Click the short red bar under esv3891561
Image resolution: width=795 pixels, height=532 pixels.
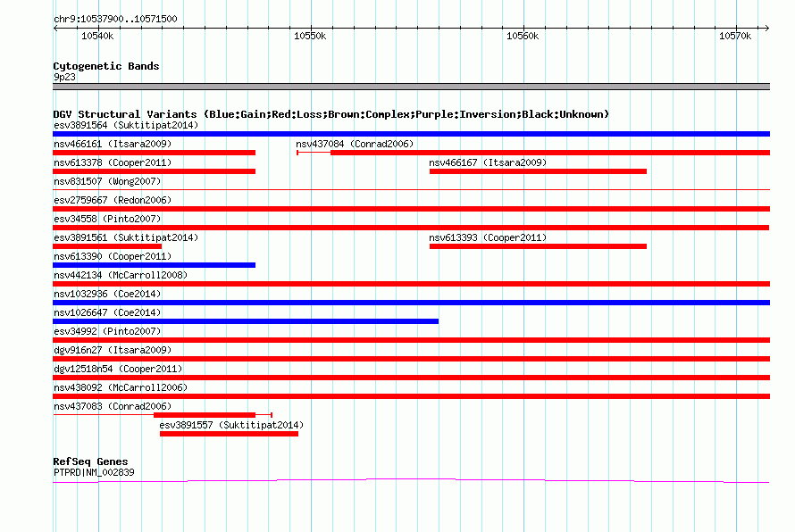click(107, 246)
